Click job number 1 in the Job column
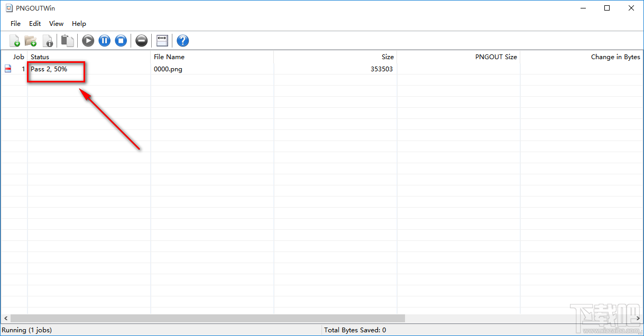644x336 pixels. point(23,69)
